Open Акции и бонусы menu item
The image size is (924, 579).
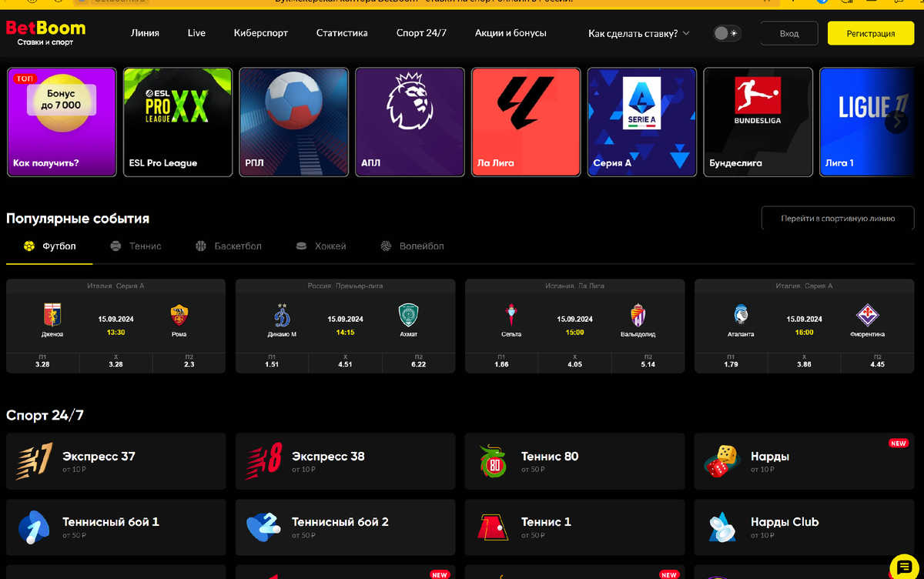[511, 33]
